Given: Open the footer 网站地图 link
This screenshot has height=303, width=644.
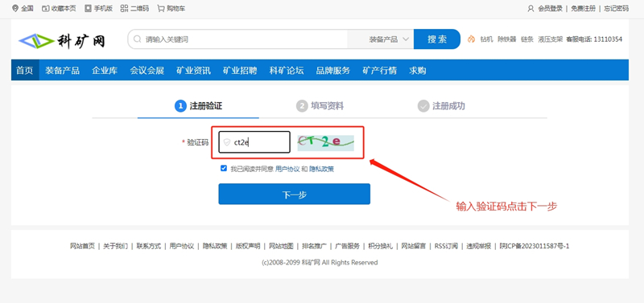Looking at the screenshot, I should click(281, 246).
